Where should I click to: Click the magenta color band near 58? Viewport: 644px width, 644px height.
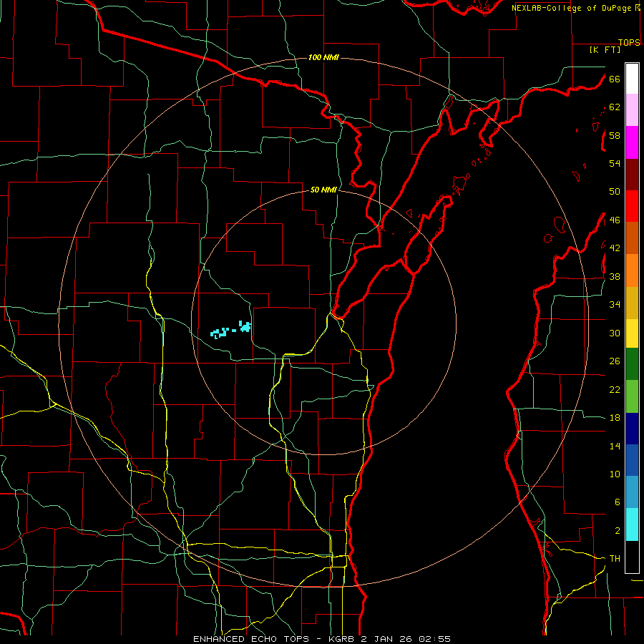click(x=632, y=142)
